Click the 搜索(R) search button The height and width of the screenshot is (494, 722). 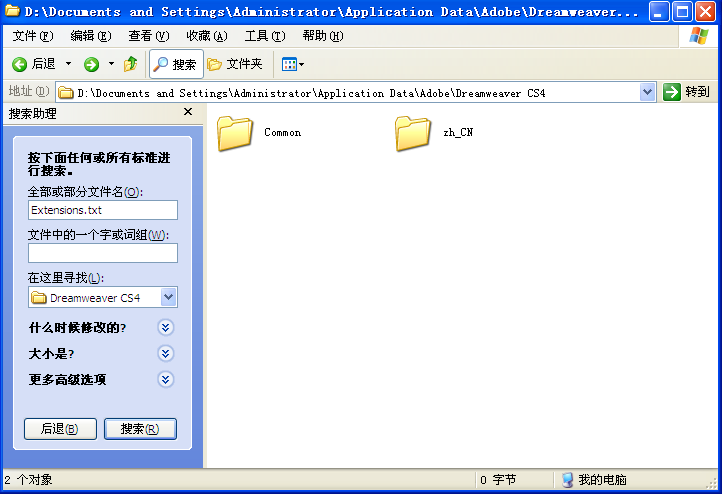point(140,429)
